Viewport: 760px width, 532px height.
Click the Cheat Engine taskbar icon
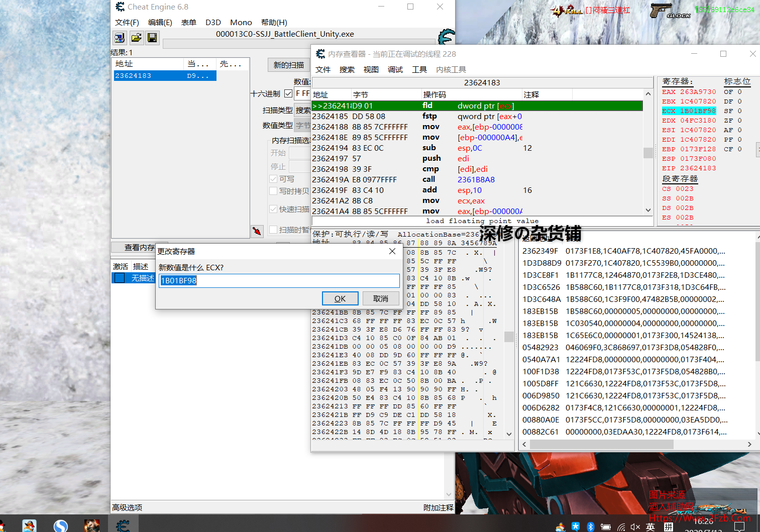123,525
